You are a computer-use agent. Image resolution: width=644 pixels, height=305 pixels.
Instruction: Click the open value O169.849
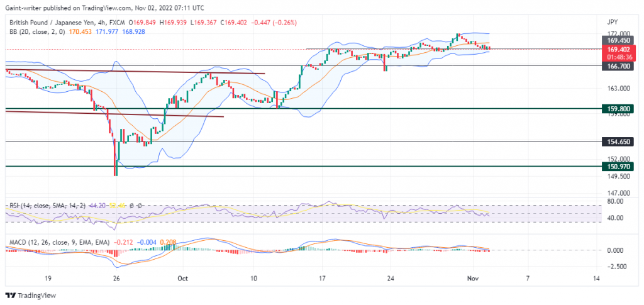(143, 23)
